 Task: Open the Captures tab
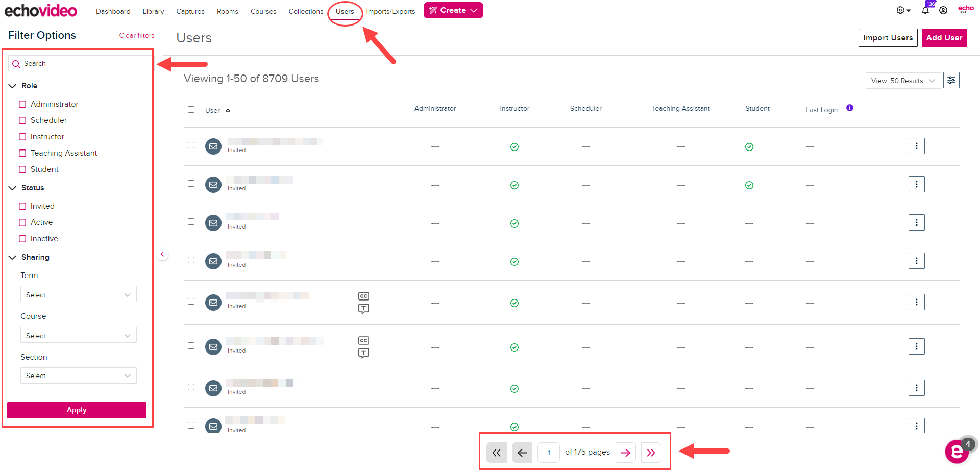[190, 11]
